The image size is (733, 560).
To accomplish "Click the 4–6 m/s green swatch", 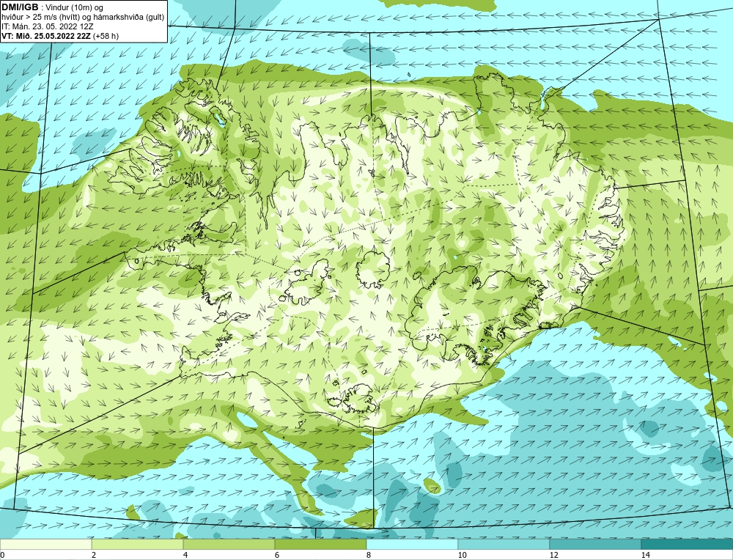I will click(229, 544).
